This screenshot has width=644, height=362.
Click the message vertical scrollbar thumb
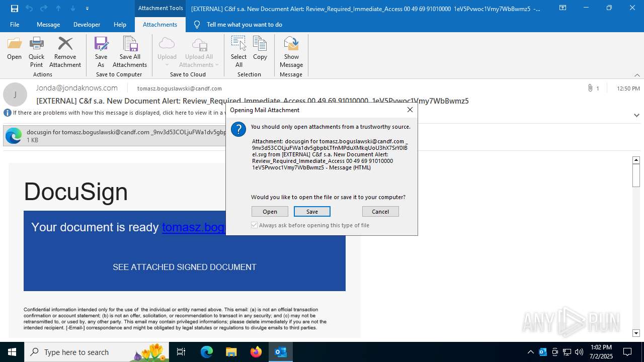coord(636,175)
